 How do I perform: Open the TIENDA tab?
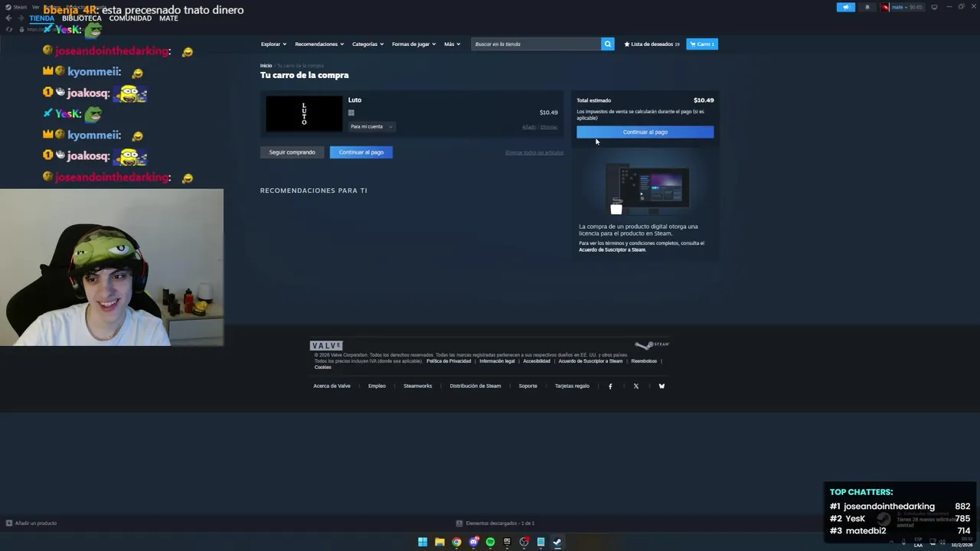42,18
